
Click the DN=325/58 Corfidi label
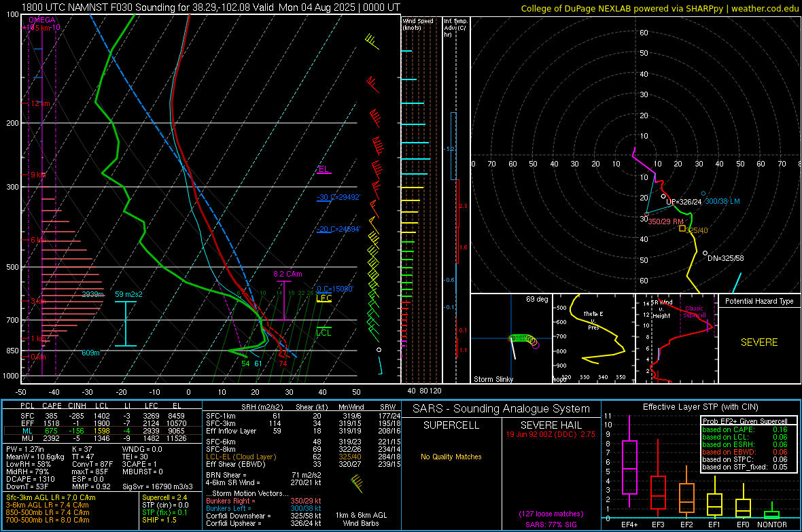pyautogui.click(x=726, y=258)
